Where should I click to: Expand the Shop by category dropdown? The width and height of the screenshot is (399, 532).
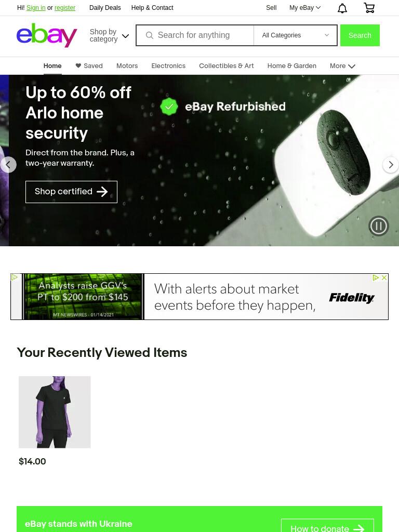[109, 35]
